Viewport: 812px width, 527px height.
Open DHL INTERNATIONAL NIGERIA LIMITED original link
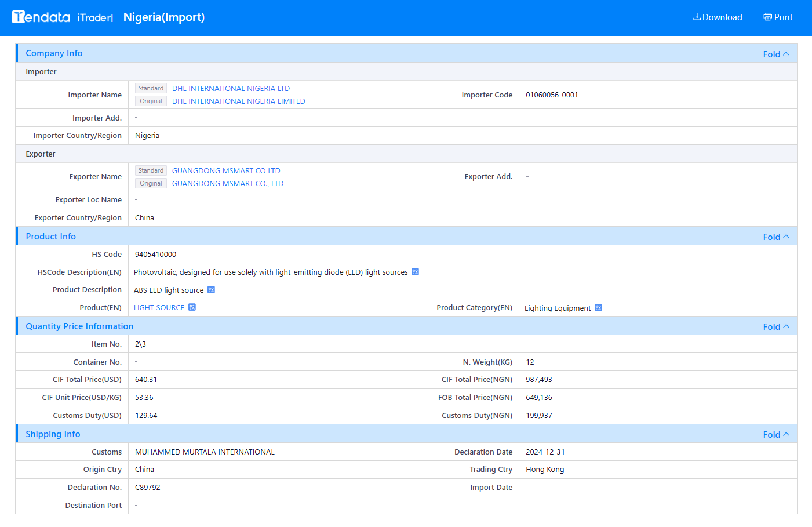[238, 101]
